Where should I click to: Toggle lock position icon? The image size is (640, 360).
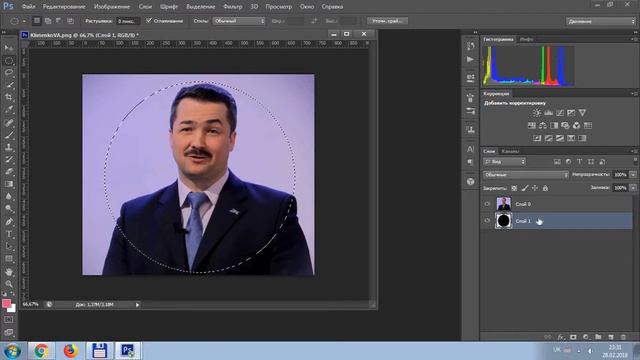click(x=535, y=188)
